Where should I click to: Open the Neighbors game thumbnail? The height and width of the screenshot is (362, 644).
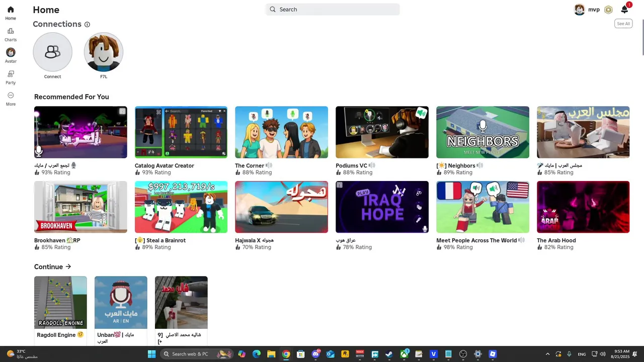482,132
